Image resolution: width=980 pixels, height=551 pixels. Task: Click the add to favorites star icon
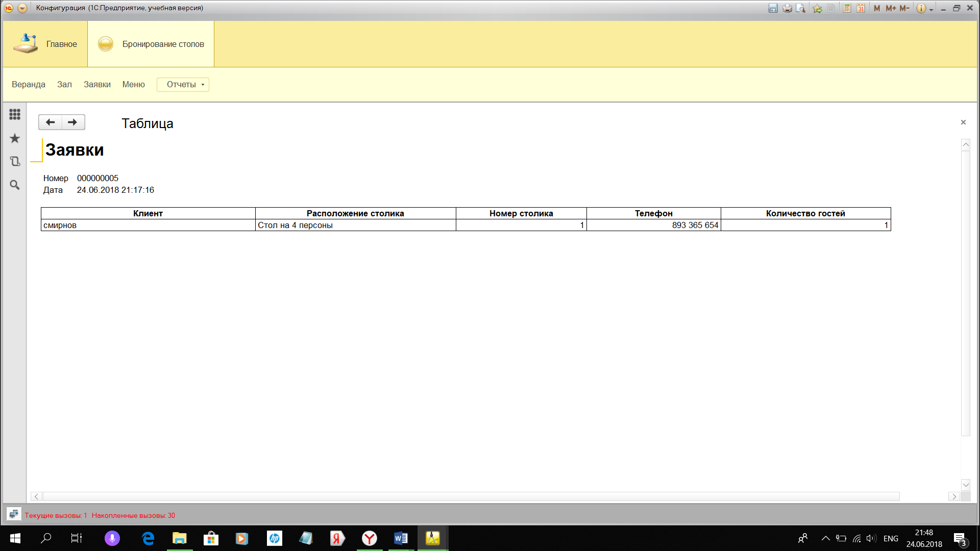(x=817, y=8)
